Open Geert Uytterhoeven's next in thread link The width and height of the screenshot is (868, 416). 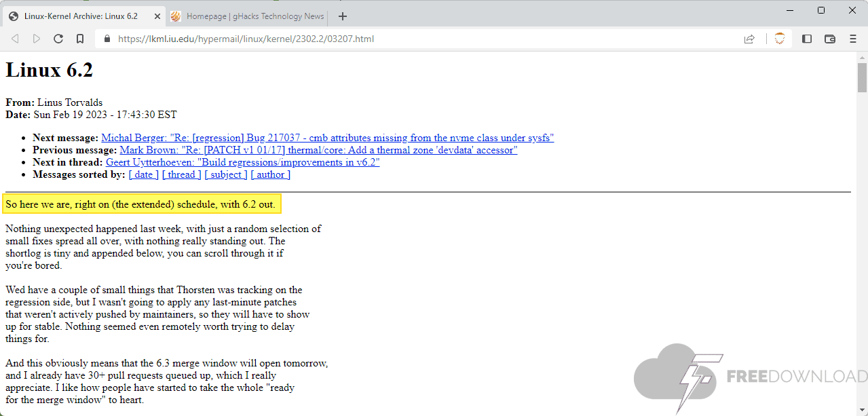point(242,162)
